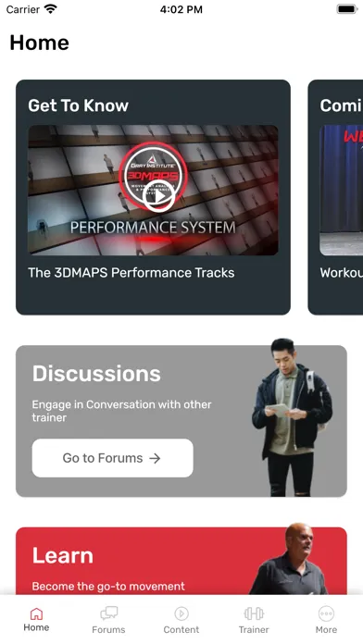Select the Trainer tab label
363x644 pixels.
254,629
